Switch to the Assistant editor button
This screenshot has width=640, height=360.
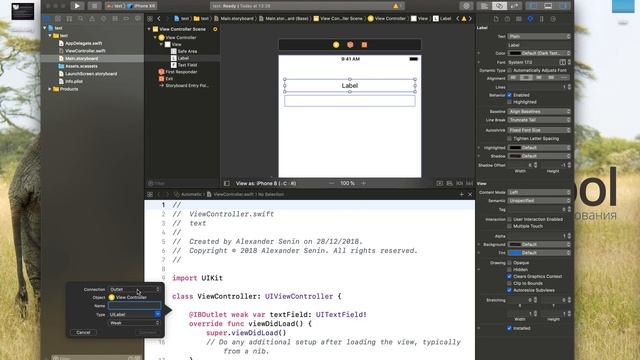click(500, 6)
